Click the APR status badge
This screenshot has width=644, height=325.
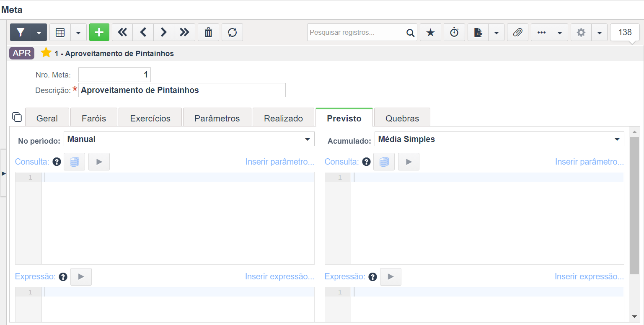point(22,53)
